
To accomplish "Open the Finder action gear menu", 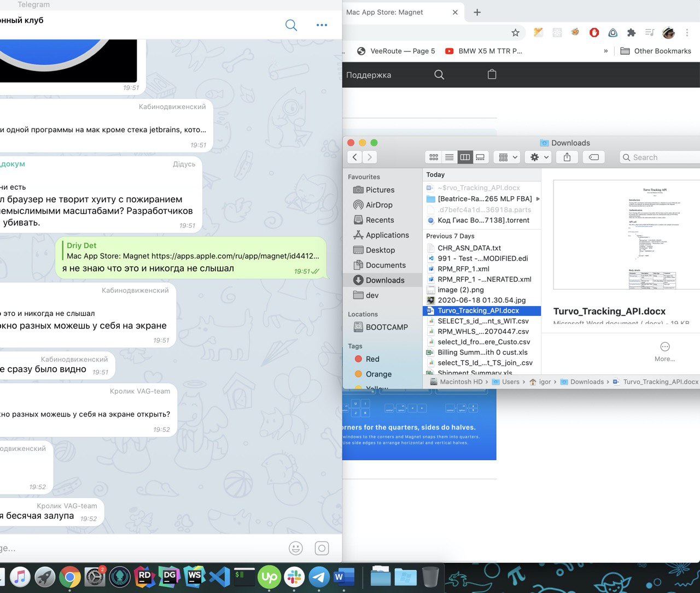I will [538, 157].
